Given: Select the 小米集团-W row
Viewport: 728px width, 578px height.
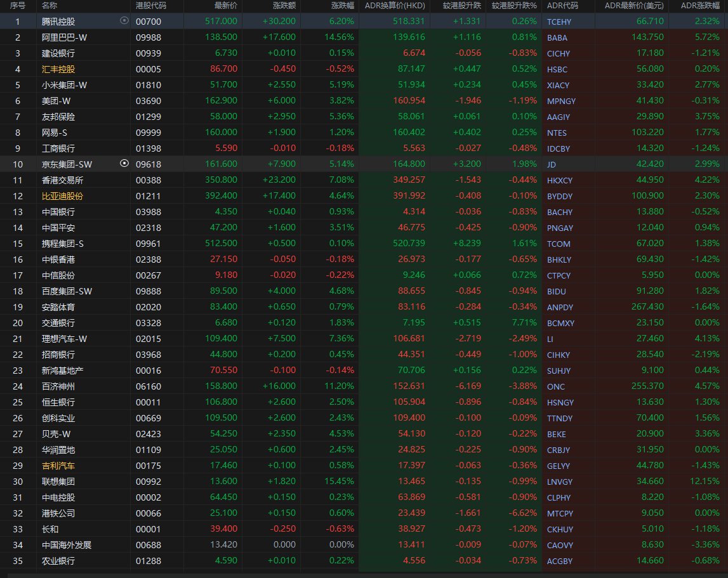Looking at the screenshot, I should tap(64, 85).
